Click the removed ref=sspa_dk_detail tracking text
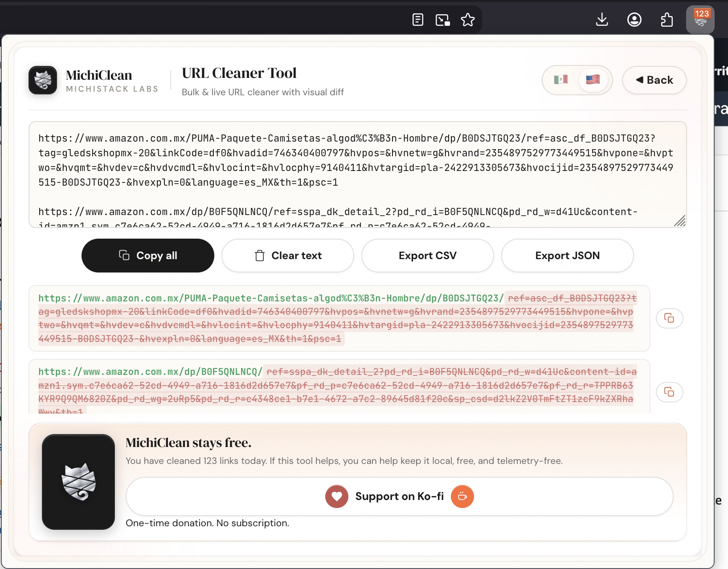The image size is (728, 569). tap(338, 389)
